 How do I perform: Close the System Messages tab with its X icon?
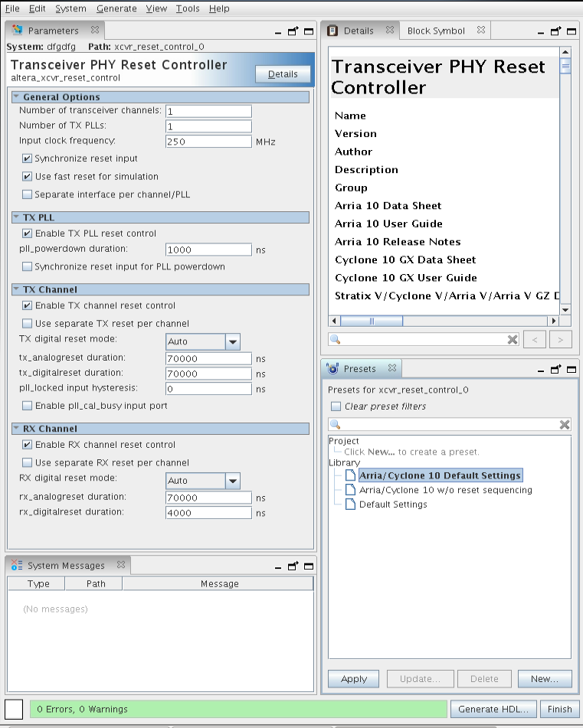[x=121, y=565]
